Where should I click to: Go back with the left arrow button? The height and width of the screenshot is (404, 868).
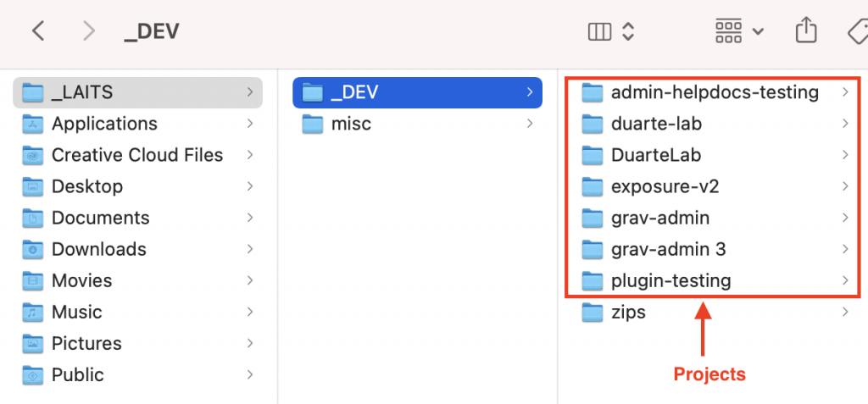point(37,31)
